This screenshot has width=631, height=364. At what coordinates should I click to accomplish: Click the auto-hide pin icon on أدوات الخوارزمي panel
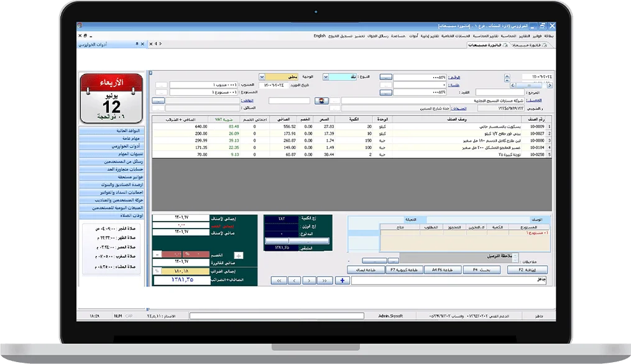point(137,44)
